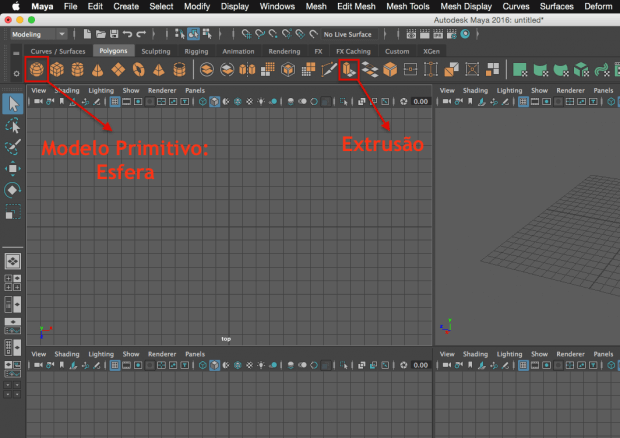Switch to the Rendering shelf tab
This screenshot has width=620, height=438.
(x=284, y=51)
